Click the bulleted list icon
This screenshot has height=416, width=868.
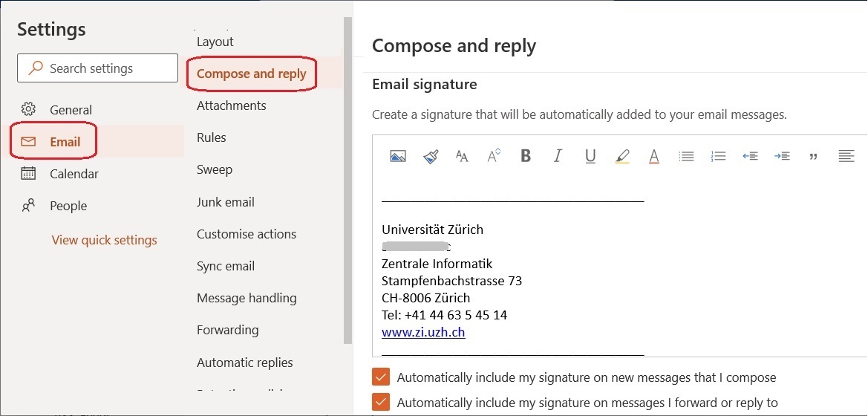[686, 156]
